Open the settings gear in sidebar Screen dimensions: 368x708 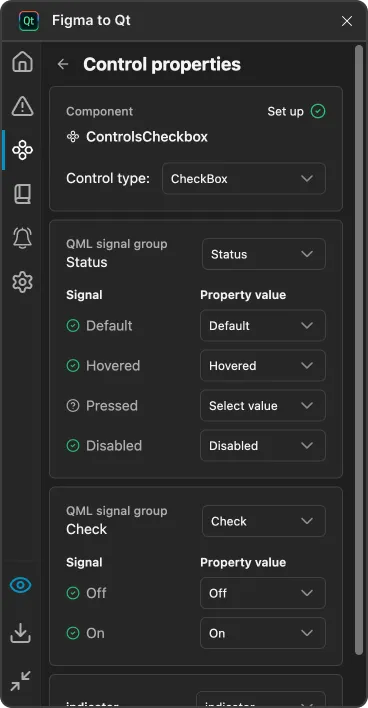point(22,282)
